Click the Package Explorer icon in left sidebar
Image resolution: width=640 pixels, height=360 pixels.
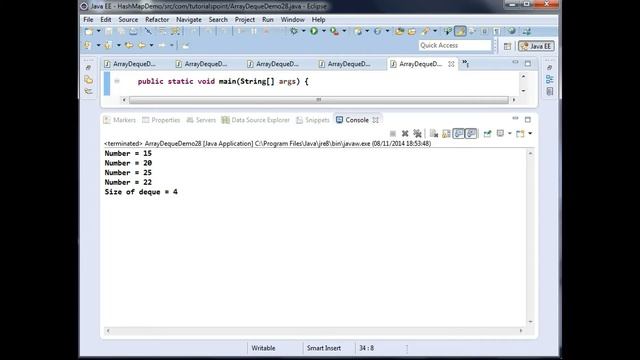tap(89, 79)
